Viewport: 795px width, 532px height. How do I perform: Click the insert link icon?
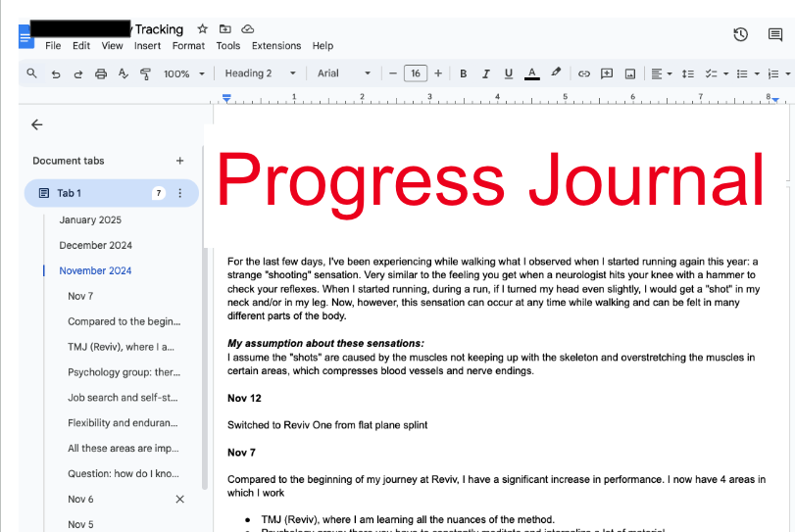click(584, 73)
